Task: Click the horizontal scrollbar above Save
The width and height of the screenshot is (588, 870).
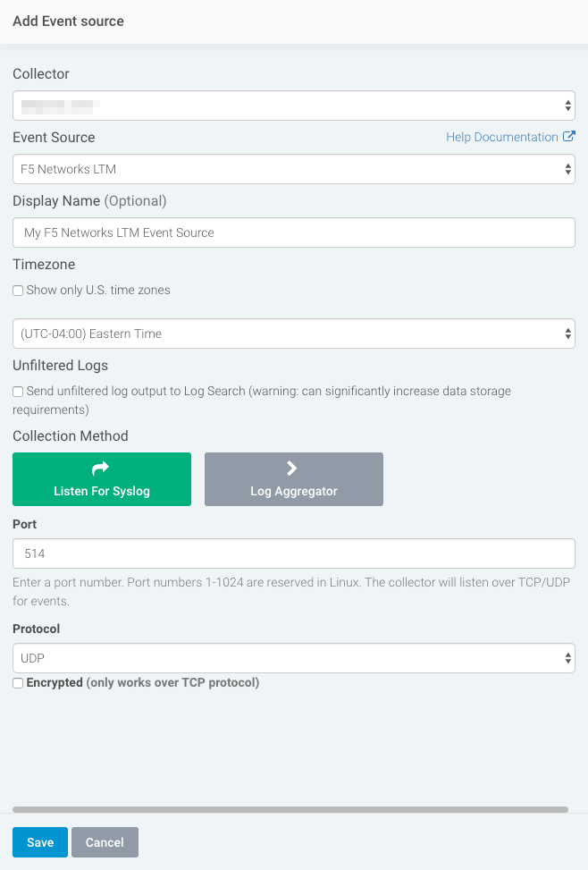Action: 290,809
